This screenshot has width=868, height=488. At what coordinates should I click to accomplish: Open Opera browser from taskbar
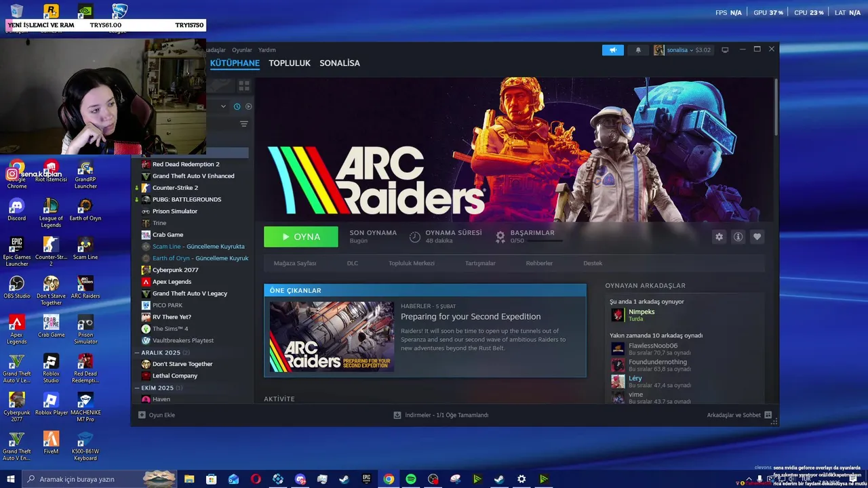(256, 479)
